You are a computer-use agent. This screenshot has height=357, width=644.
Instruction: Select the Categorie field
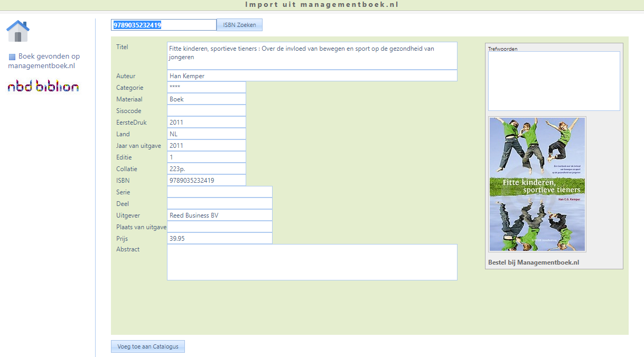[206, 88]
